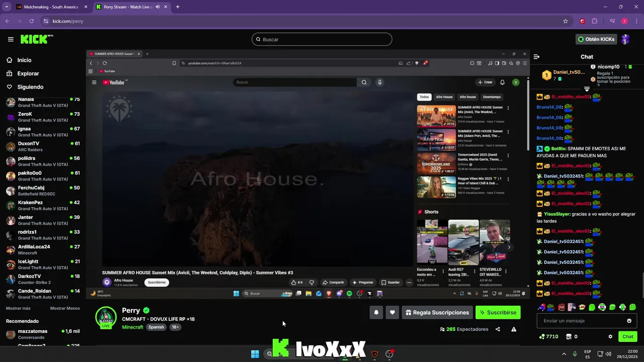Click the 18+ tag
Screen dimensions: 644x362
[x=175, y=327]
